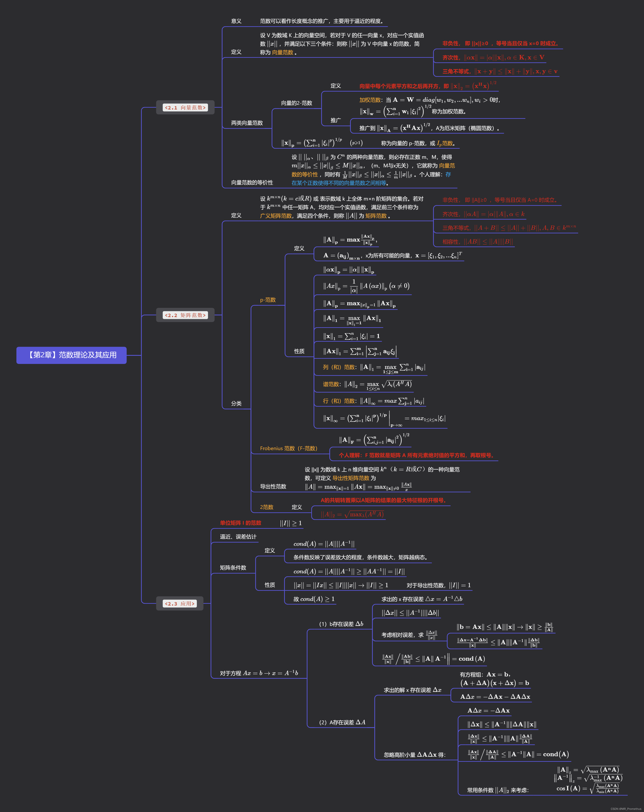Click the 齐次性 vector norm condition
Screen dimensions: 644x812
tap(493, 58)
